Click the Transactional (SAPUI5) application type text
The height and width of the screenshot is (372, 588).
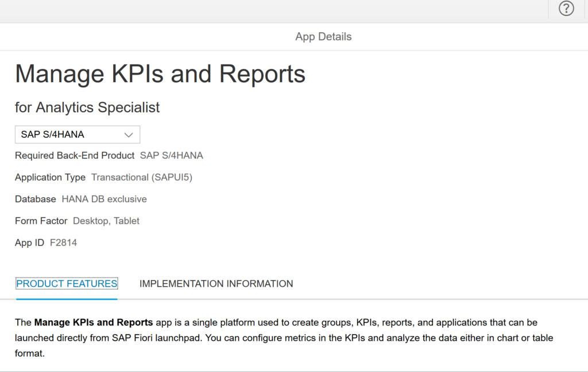pyautogui.click(x=141, y=177)
